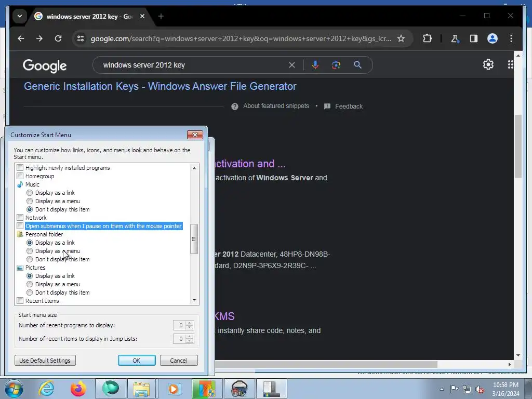The height and width of the screenshot is (399, 532).
Task: Open Google apps grid
Action: (x=510, y=64)
